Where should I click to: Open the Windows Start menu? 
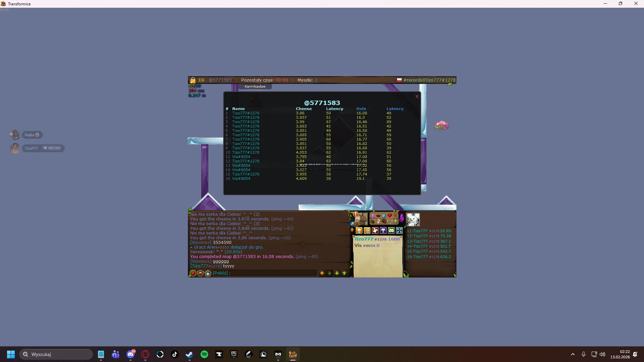pos(11,354)
